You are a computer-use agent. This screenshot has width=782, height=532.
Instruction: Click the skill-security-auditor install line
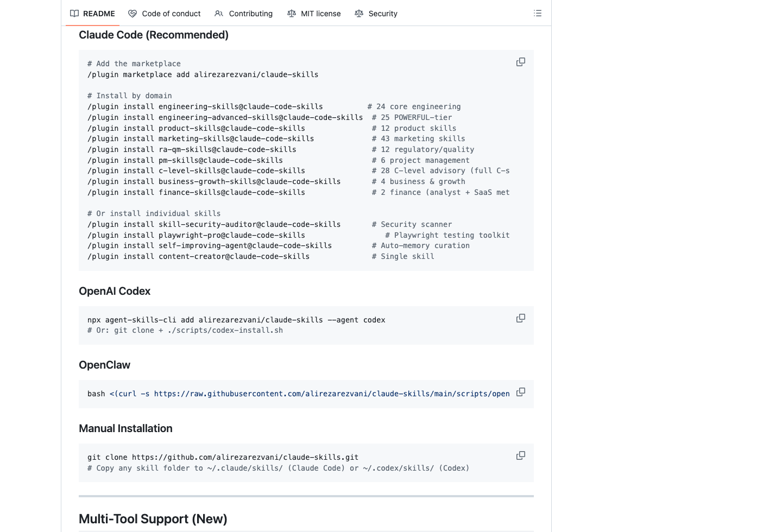pos(214,224)
